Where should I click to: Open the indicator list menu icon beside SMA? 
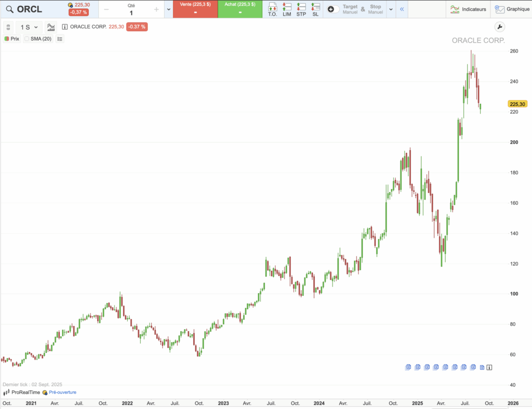pos(60,38)
